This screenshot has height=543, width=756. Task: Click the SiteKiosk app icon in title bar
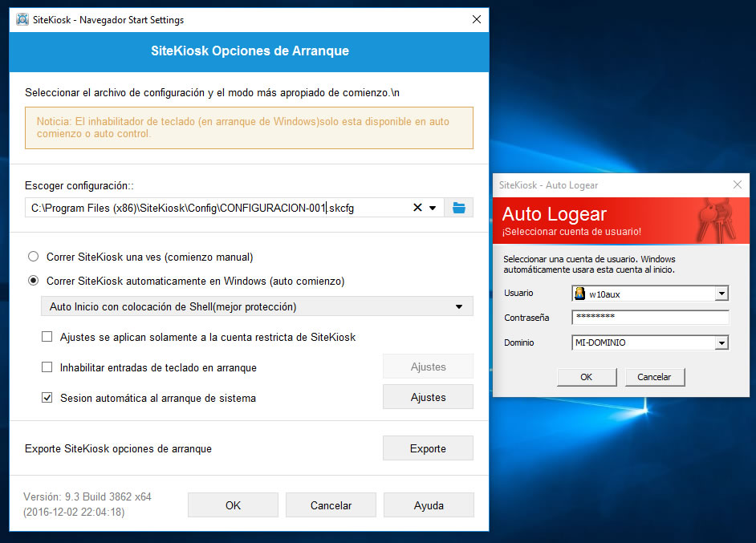tap(22, 19)
